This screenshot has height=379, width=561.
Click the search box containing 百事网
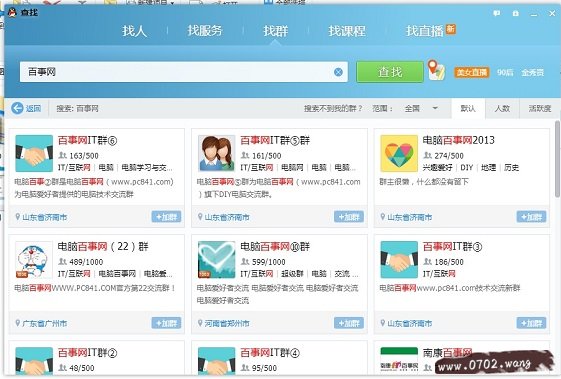(184, 72)
